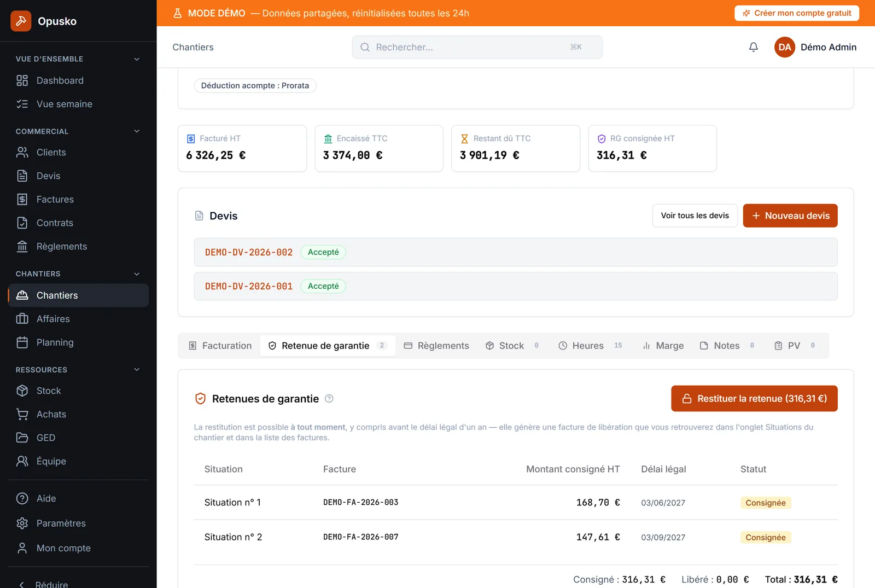
Task: Open Dashboard from the sidebar
Action: pos(78,80)
